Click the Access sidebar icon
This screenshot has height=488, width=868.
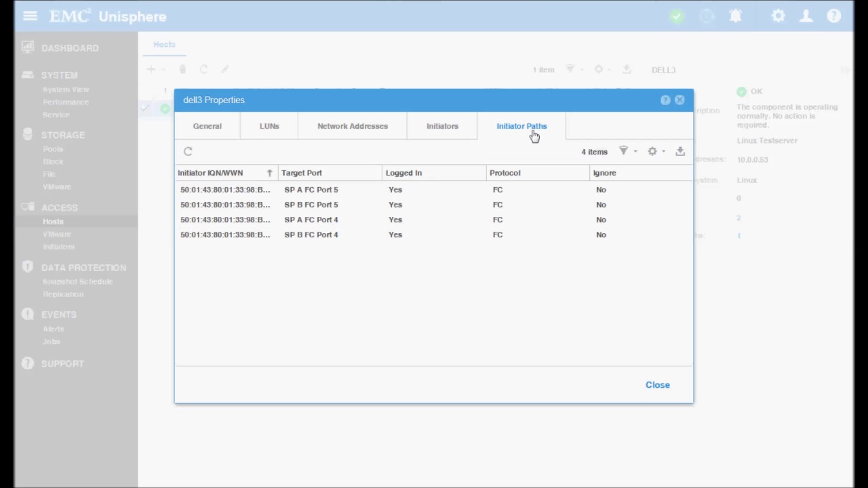tap(27, 207)
